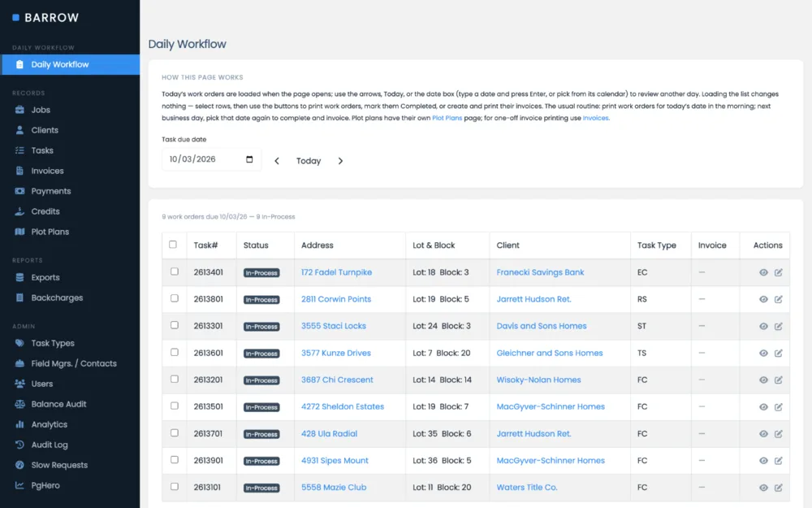Image resolution: width=812 pixels, height=508 pixels.
Task: Follow the Invoices link in instructions
Action: point(595,118)
